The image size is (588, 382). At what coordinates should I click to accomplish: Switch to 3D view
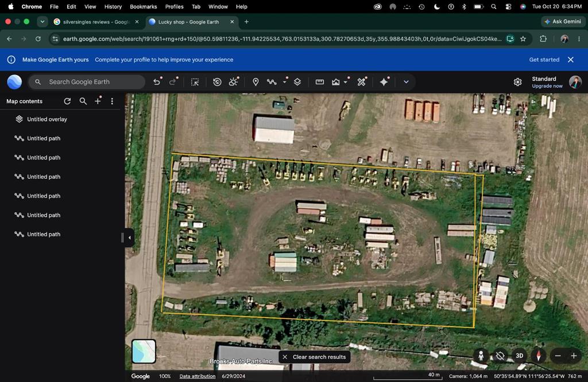[519, 356]
